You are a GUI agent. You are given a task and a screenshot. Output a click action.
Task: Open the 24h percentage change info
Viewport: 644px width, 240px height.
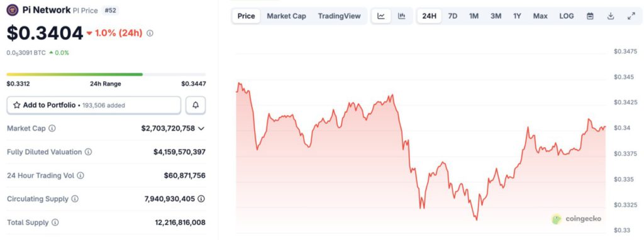pyautogui.click(x=150, y=34)
